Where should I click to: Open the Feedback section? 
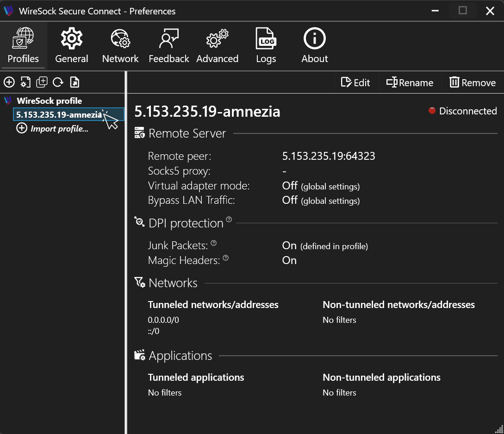click(x=168, y=45)
